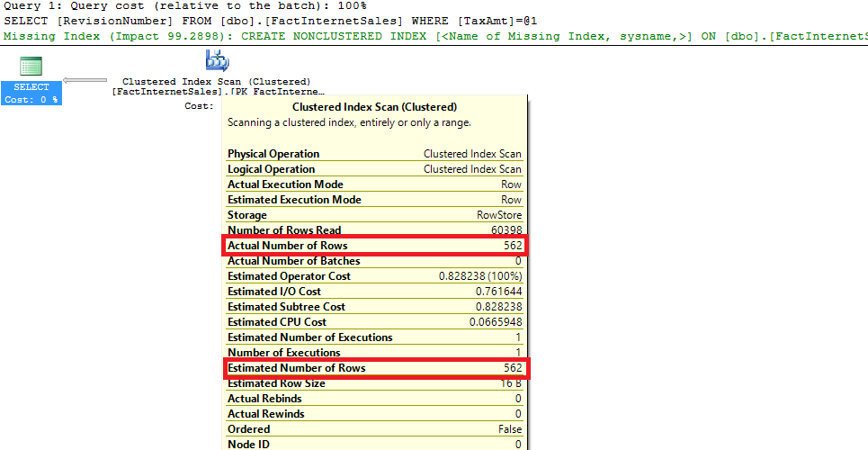Click the tooltip title Clustered Index Scan (Clustered)
The width and height of the screenshot is (868, 450).
(x=374, y=106)
